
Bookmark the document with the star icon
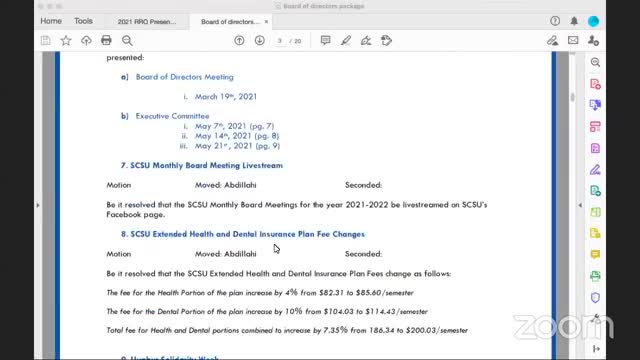(x=66, y=40)
